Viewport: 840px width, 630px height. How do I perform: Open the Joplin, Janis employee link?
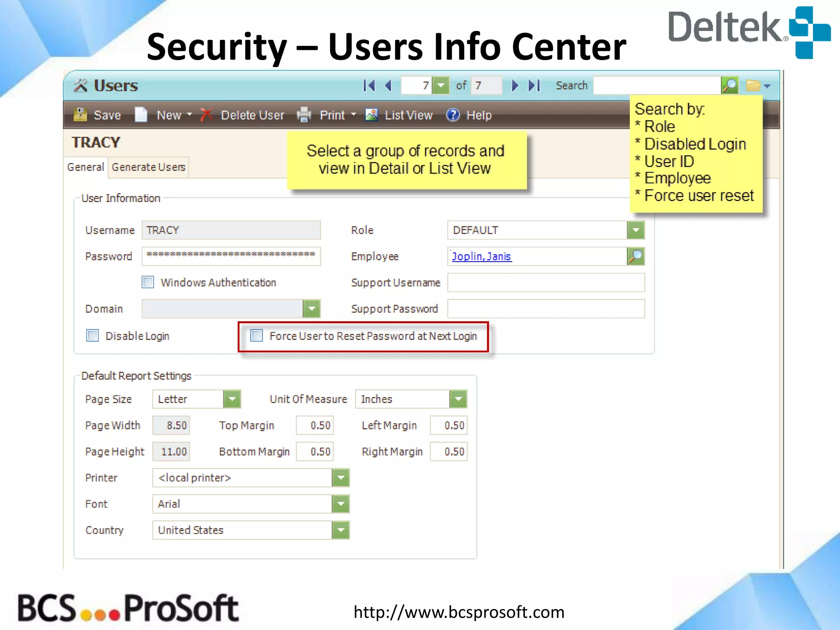482,256
